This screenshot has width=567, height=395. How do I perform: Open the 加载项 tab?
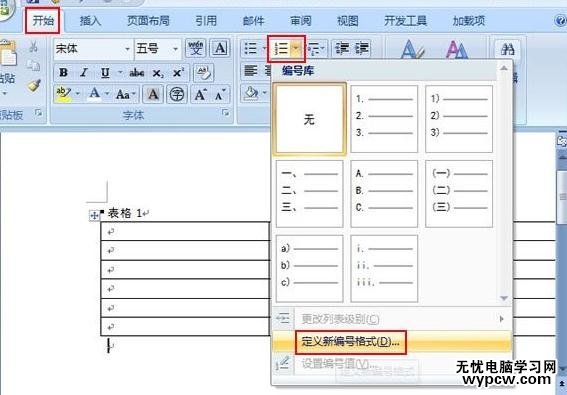coord(469,21)
